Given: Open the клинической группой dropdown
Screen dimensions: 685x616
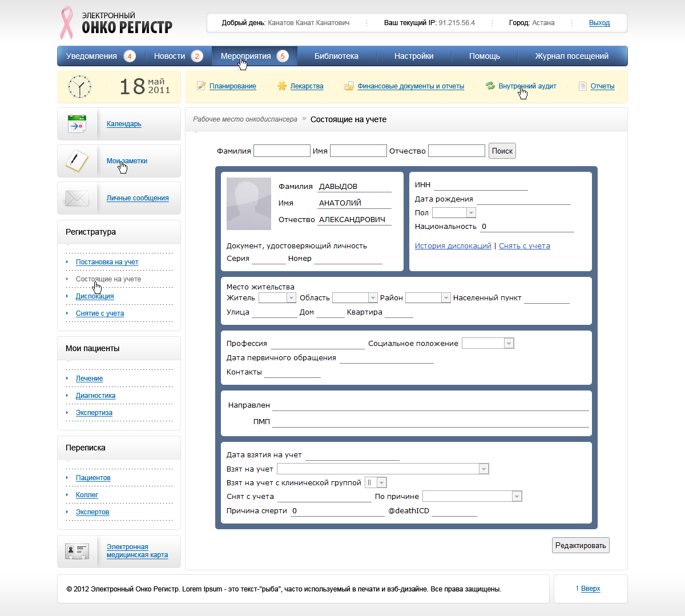Looking at the screenshot, I should (x=376, y=482).
